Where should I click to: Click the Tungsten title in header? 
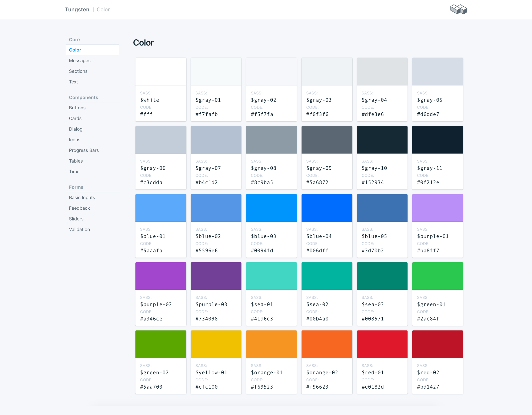(77, 10)
